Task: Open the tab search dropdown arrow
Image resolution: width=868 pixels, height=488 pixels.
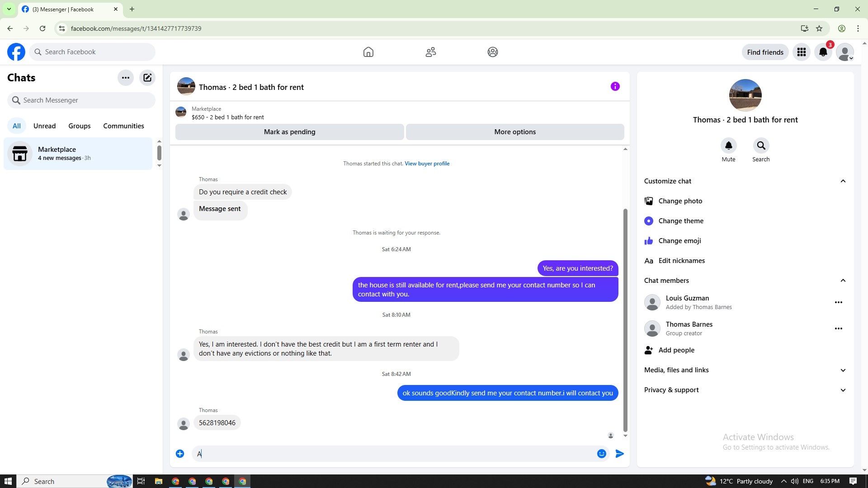Action: pyautogui.click(x=9, y=9)
